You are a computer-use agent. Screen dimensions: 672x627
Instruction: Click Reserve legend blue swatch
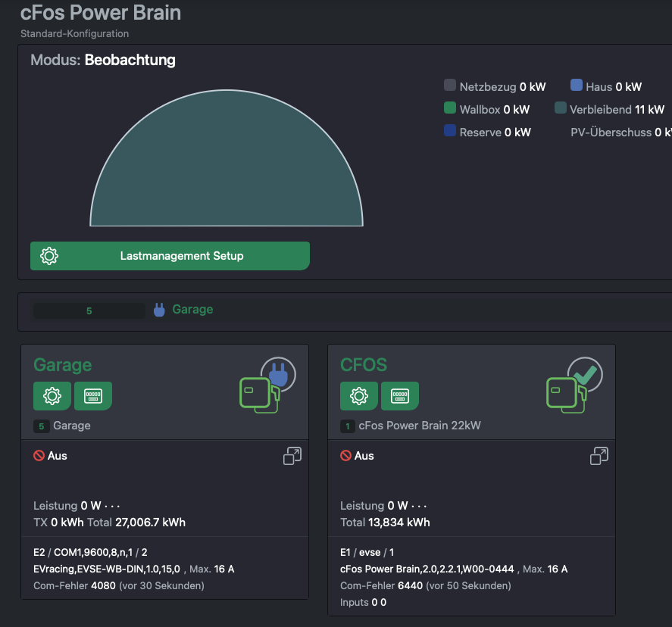[450, 130]
